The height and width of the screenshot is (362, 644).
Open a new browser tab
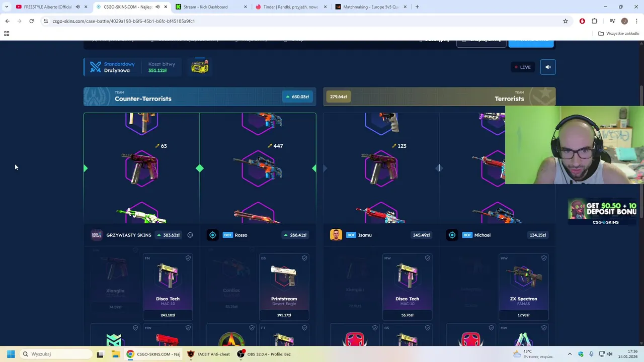(418, 7)
